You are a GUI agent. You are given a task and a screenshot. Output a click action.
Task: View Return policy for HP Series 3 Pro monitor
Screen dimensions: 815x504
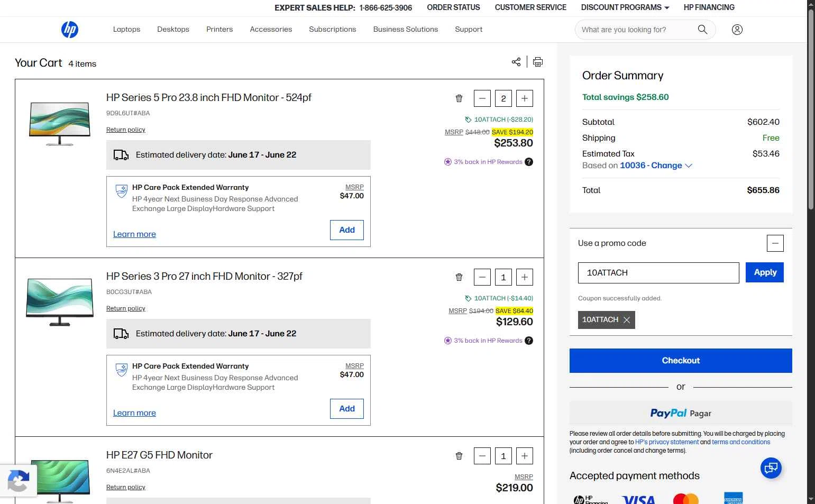point(126,308)
